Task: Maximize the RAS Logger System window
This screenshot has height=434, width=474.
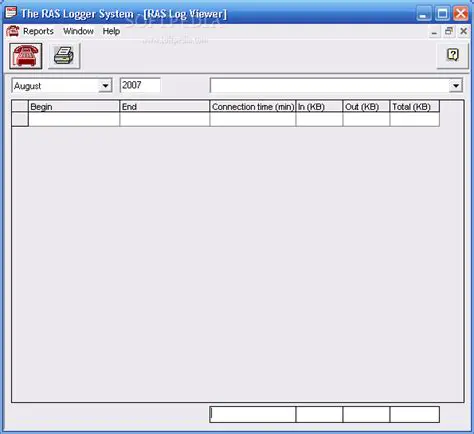Action: (x=442, y=14)
